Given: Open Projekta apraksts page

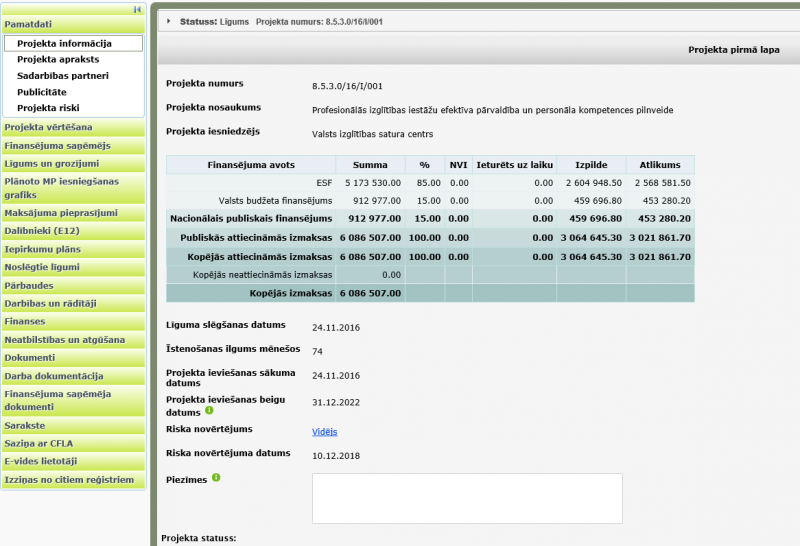Looking at the screenshot, I should click(x=58, y=60).
